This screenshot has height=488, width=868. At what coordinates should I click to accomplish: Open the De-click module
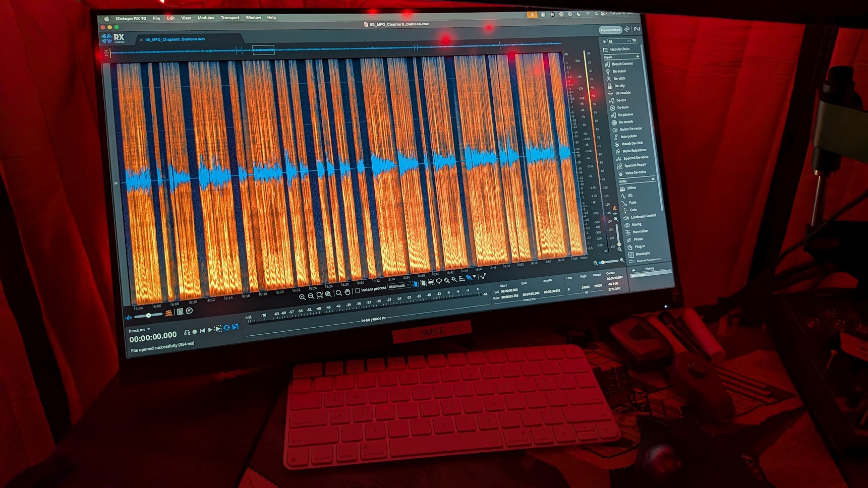pos(619,79)
